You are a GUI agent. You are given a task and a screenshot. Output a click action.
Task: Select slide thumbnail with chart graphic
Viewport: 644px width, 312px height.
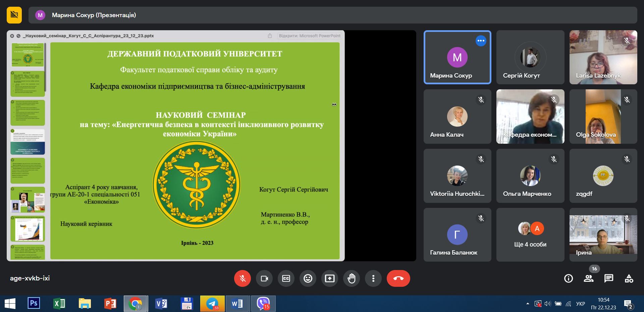click(x=28, y=229)
